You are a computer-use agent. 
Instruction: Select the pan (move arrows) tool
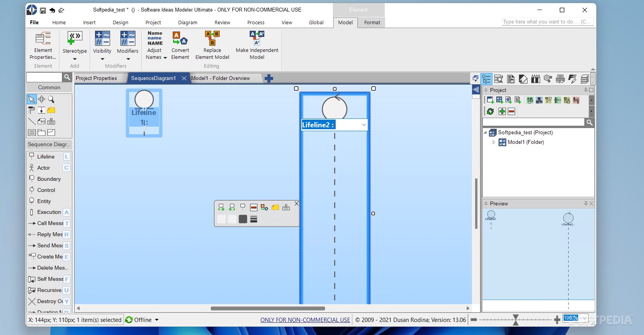coord(41,99)
